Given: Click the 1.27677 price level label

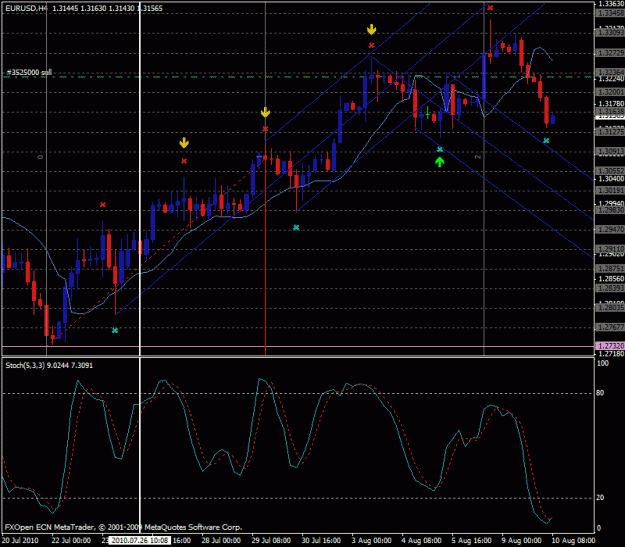Looking at the screenshot, I should 610,327.
